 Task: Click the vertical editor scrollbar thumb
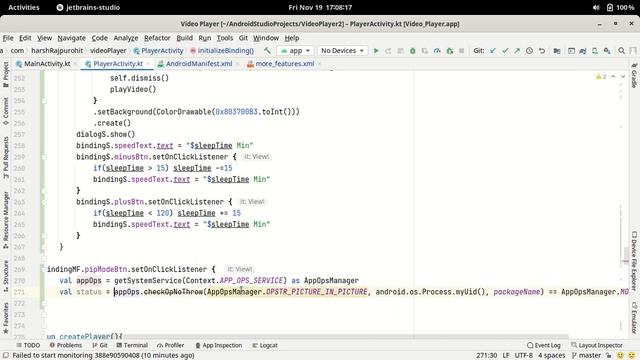[626, 256]
